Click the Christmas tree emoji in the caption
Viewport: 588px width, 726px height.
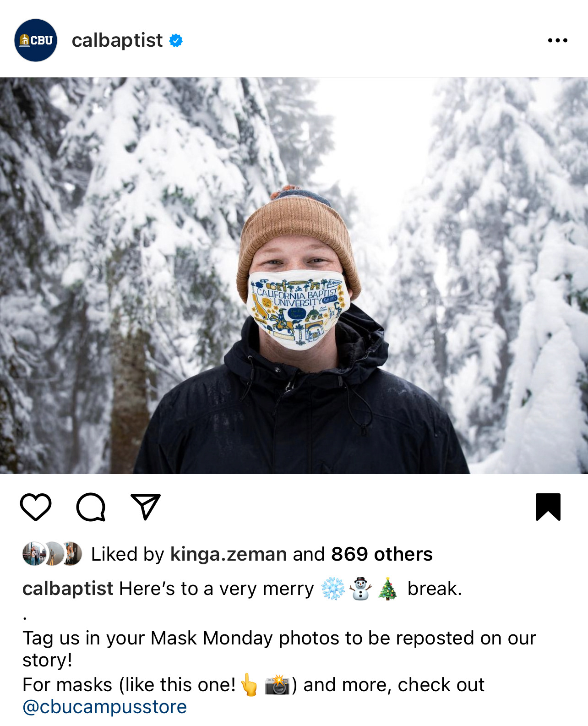coord(387,589)
